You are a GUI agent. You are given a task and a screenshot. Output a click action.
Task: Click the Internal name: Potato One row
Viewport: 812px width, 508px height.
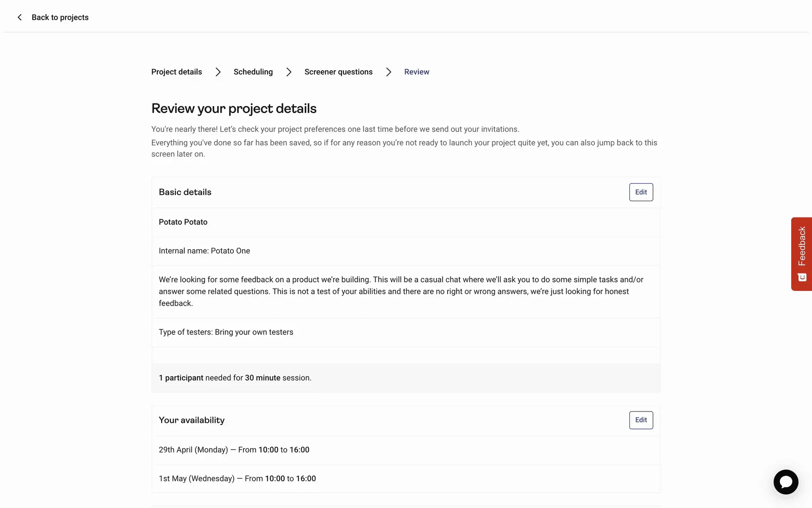pyautogui.click(x=204, y=251)
